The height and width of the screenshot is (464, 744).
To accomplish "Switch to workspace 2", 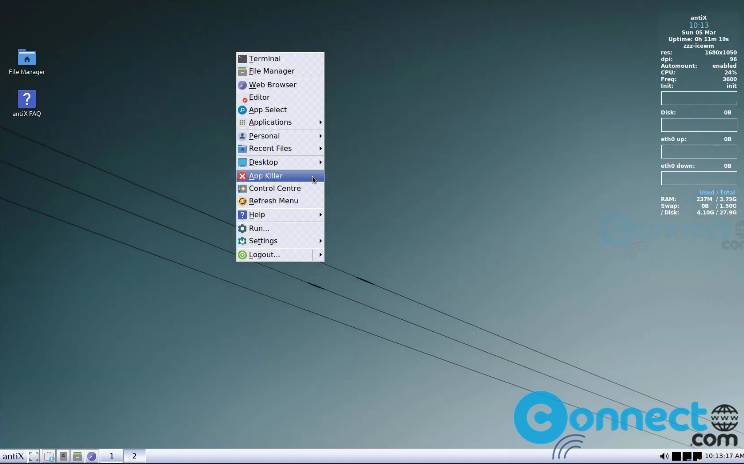I will click(134, 456).
